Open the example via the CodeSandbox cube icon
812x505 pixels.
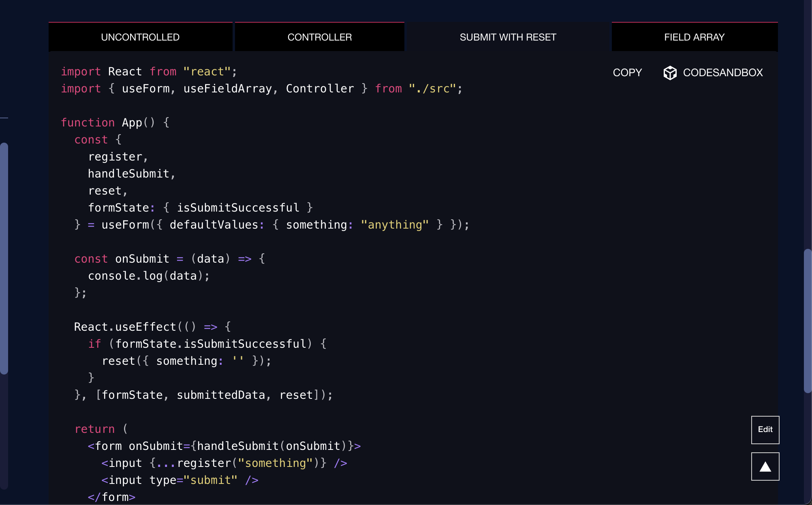[671, 73]
